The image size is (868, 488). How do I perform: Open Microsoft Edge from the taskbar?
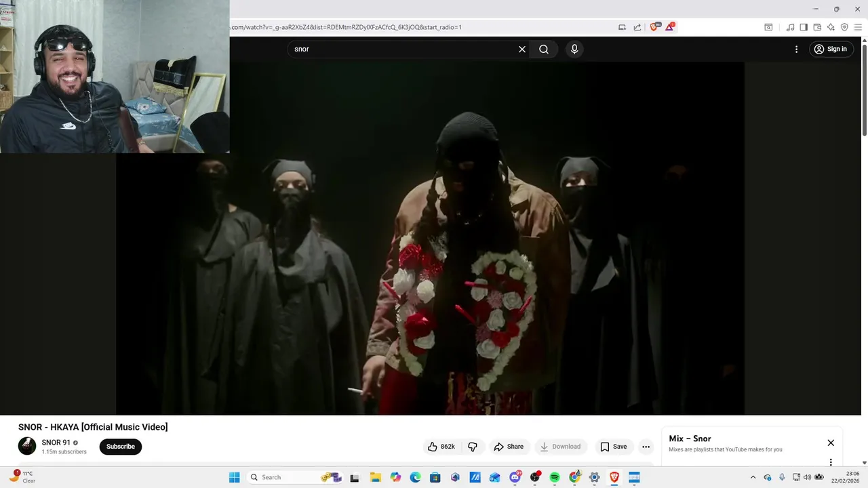click(x=415, y=477)
